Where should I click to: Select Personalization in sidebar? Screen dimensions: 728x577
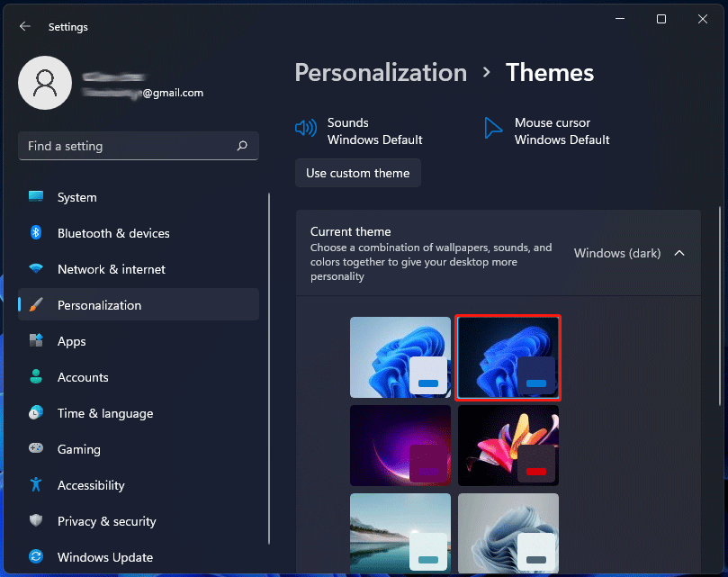tap(139, 305)
